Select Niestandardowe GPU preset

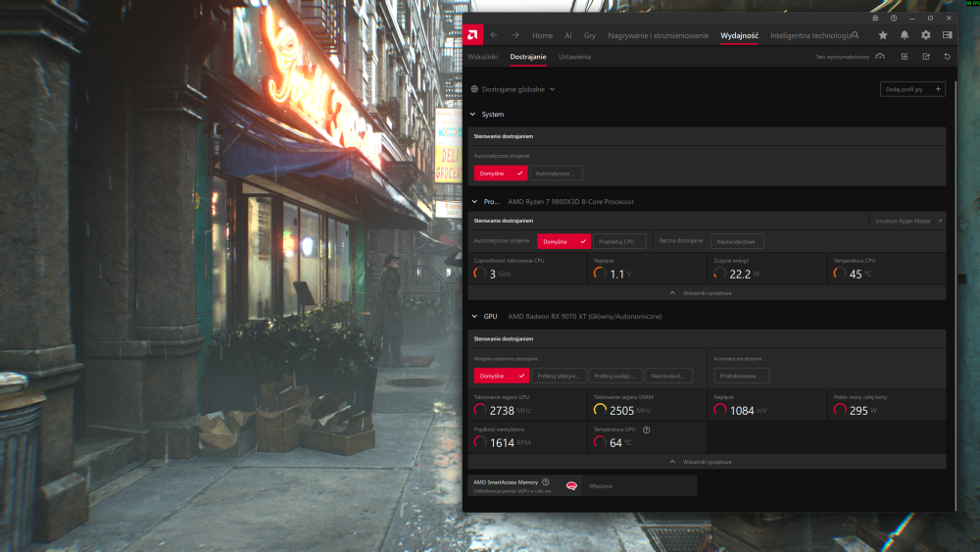[x=668, y=376]
